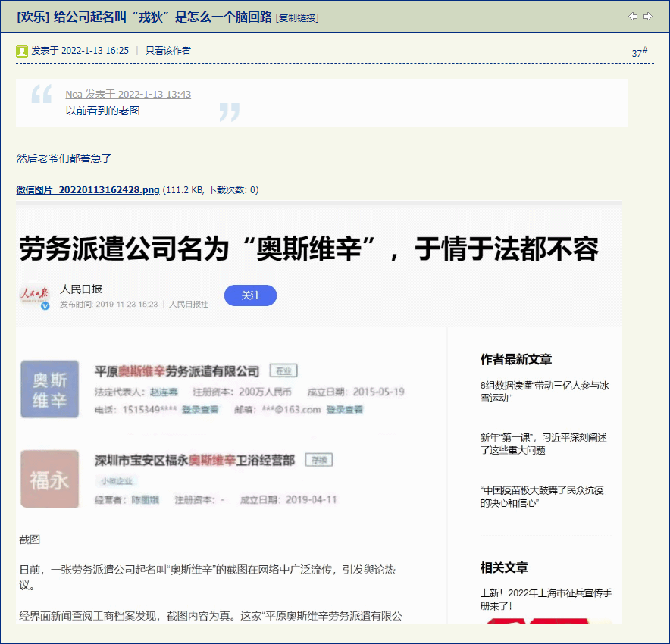Click operator name 陈丽娥
This screenshot has width=670, height=644.
[146, 499]
